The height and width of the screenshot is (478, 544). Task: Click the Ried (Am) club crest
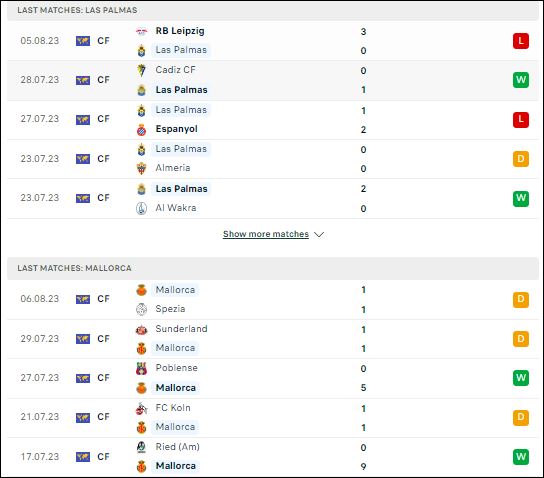142,447
